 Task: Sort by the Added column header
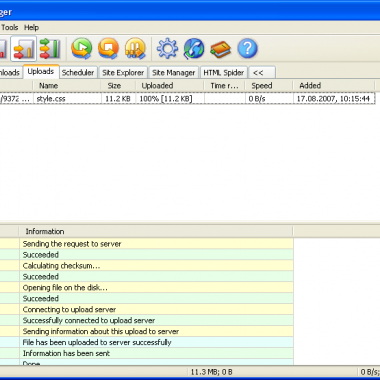(334, 86)
